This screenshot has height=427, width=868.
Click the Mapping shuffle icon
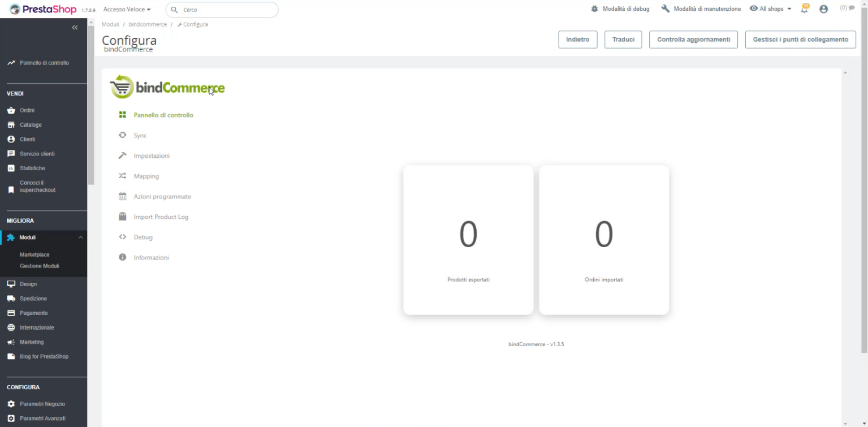click(122, 176)
